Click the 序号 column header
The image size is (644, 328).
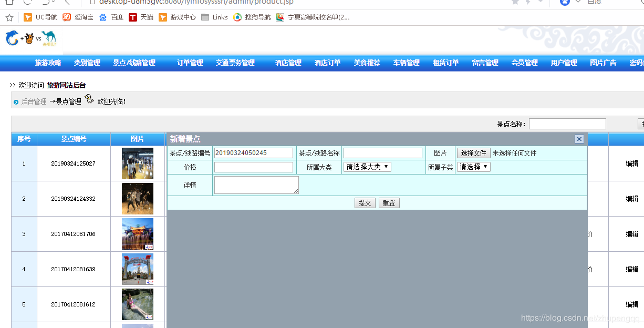click(x=24, y=139)
